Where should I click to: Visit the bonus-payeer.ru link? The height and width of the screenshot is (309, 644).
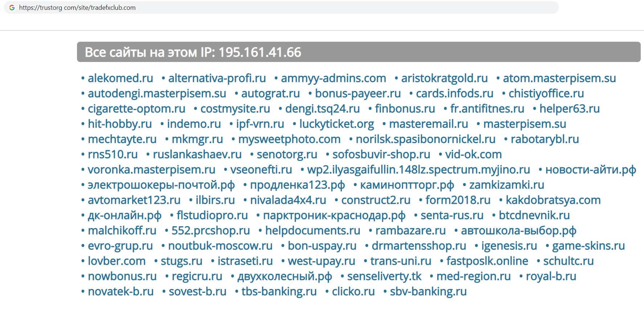point(358,94)
